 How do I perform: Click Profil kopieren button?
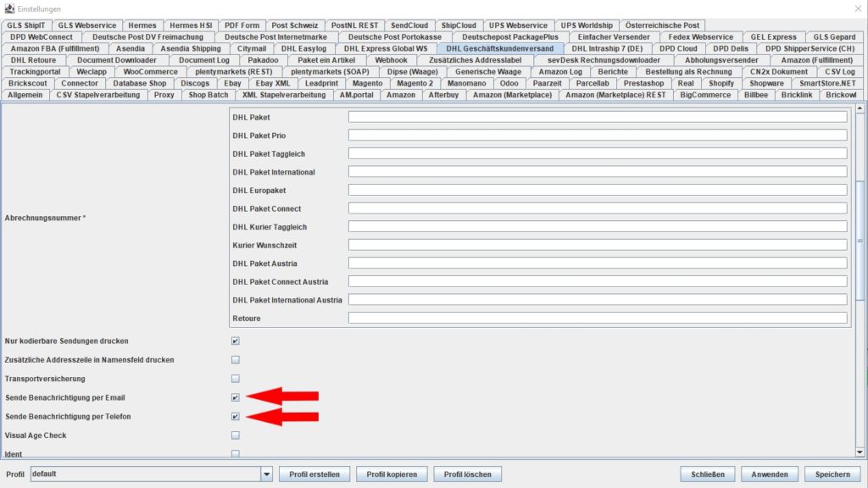392,474
